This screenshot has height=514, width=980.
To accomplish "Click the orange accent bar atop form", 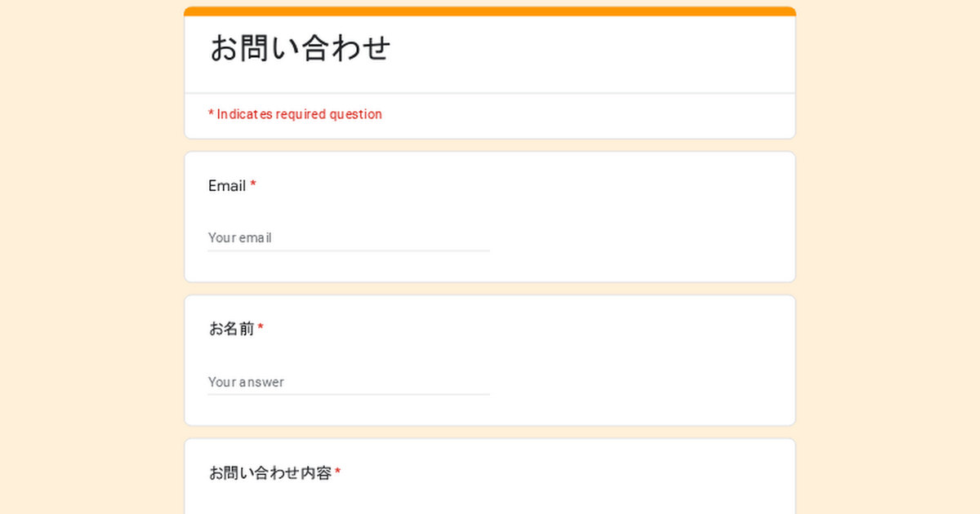I will click(490, 11).
